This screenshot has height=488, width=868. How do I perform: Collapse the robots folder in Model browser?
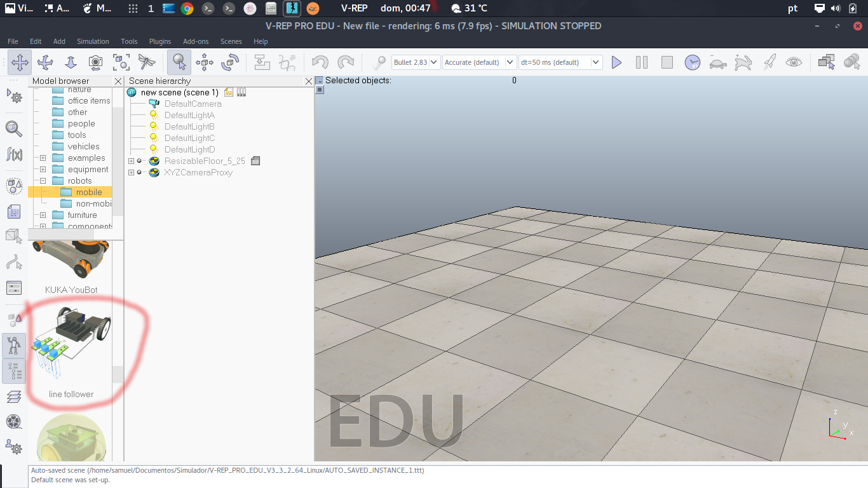[43, 181]
